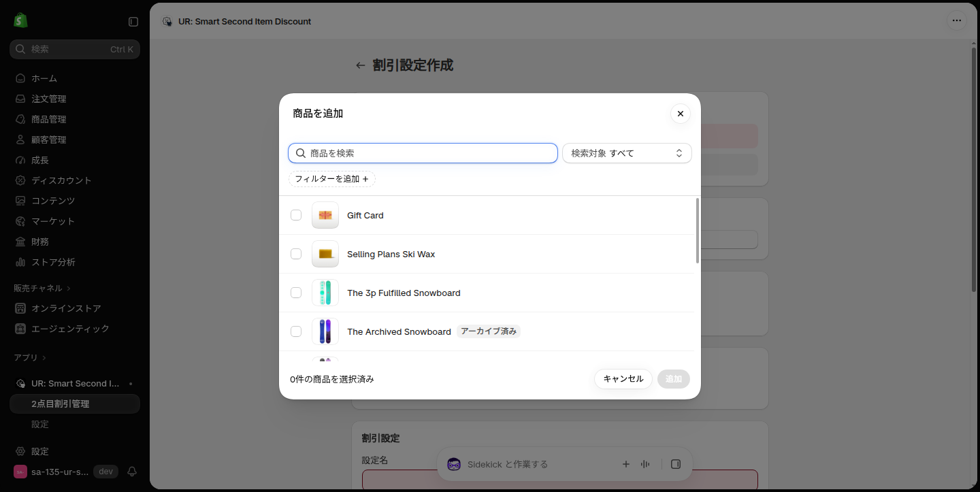Select UR: Smart Second Item app in sidebar
The width and height of the screenshot is (980, 492).
coord(75,383)
